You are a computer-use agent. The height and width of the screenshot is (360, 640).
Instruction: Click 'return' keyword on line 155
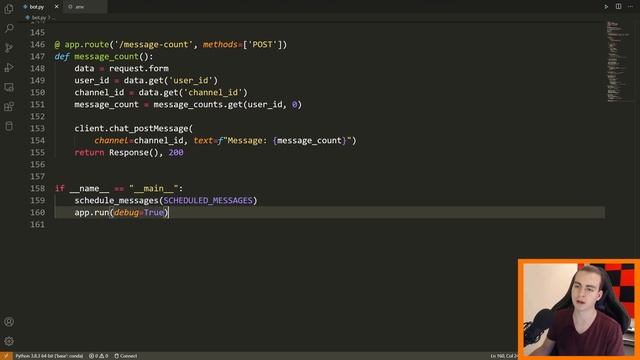click(x=89, y=153)
